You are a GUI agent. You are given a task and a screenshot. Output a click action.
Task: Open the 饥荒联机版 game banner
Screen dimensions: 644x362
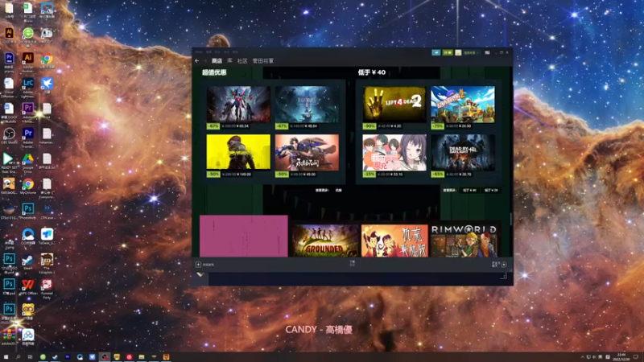coord(394,241)
